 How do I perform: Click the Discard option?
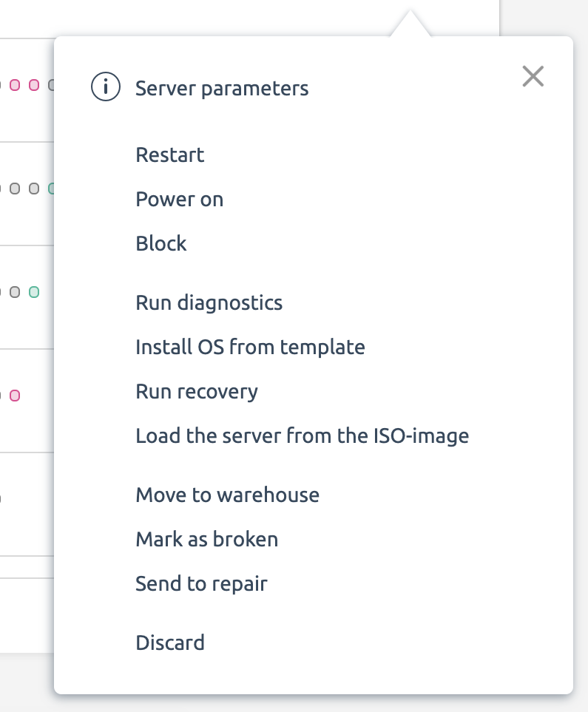(170, 643)
